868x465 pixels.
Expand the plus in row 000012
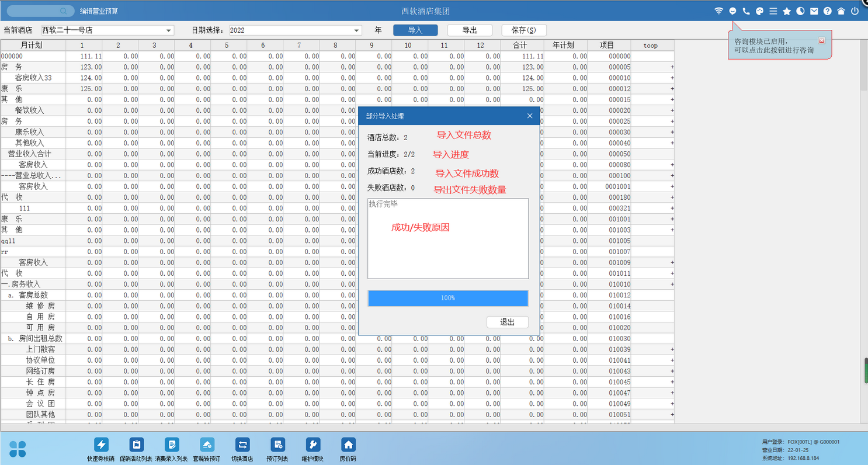tap(672, 89)
